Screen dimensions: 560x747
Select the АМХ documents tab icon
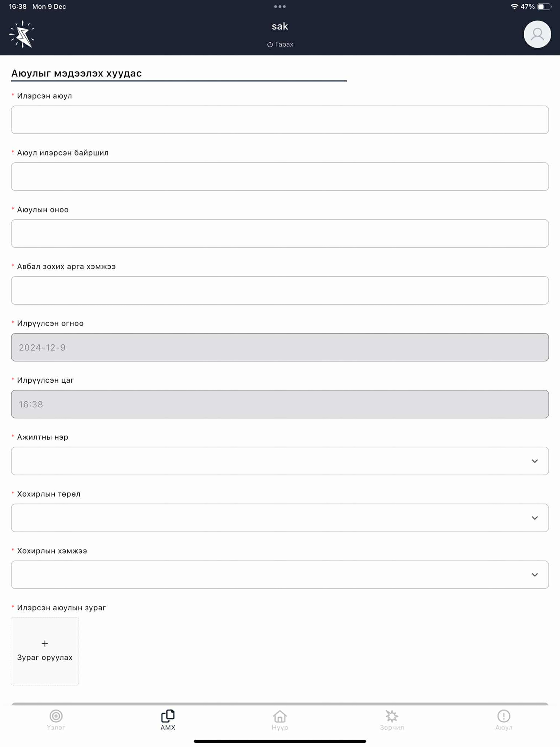point(168,716)
